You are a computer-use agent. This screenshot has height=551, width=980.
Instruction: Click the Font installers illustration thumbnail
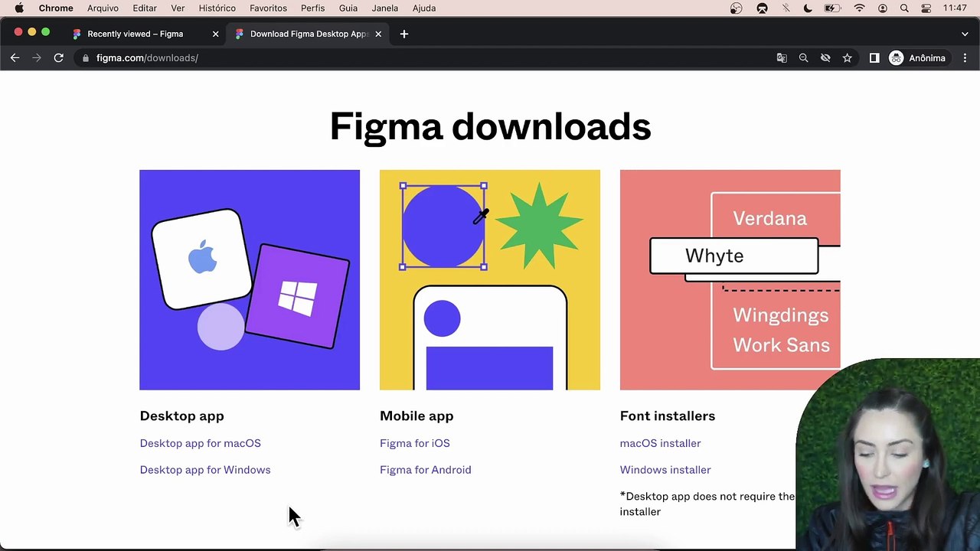click(x=730, y=280)
